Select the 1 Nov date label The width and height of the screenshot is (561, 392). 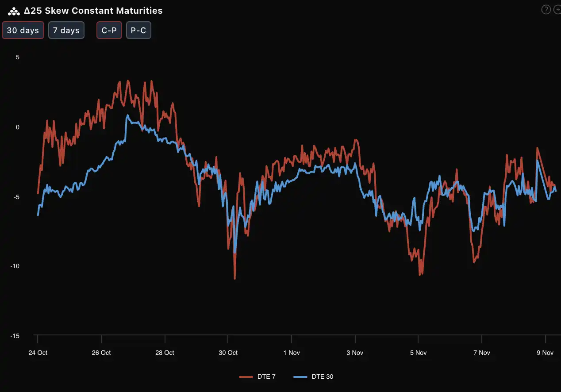291,353
